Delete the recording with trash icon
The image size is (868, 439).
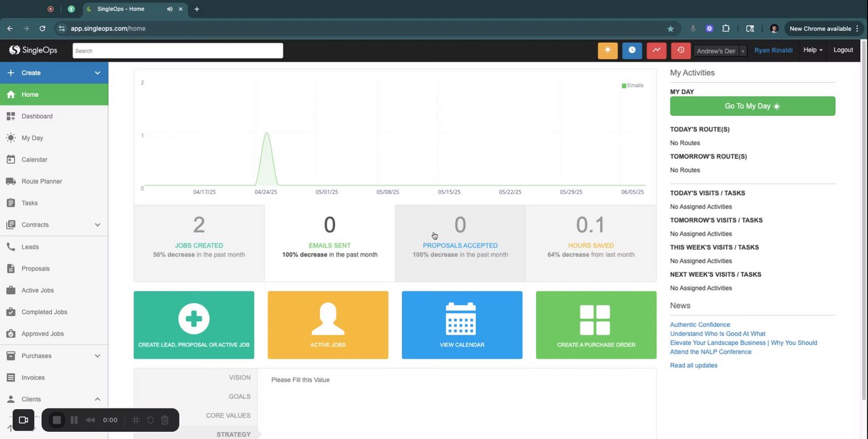tap(165, 420)
